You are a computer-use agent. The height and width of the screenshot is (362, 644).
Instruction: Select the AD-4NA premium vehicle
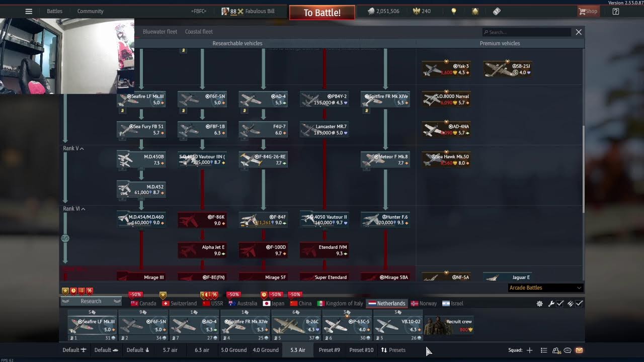pyautogui.click(x=446, y=130)
